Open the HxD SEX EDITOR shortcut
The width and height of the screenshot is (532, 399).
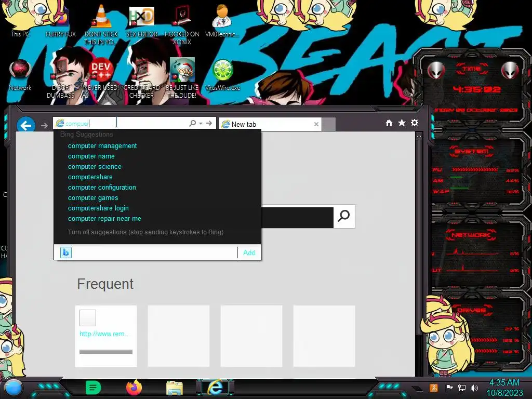pos(142,21)
